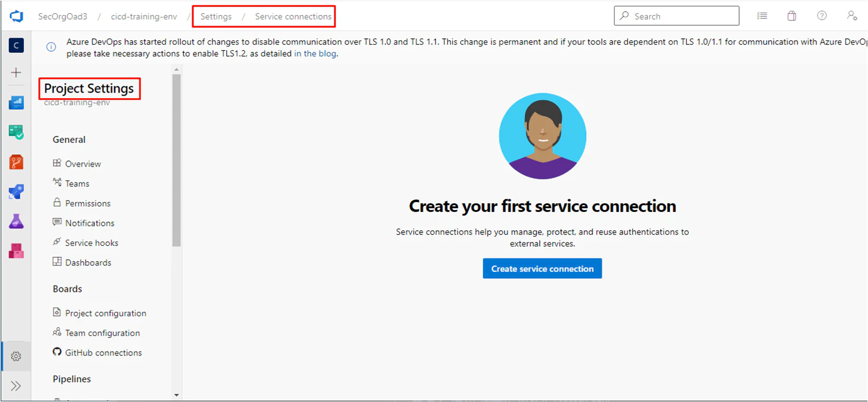Click the Permissions lock icon
Screen dimensions: 868x402
pyautogui.click(x=57, y=203)
